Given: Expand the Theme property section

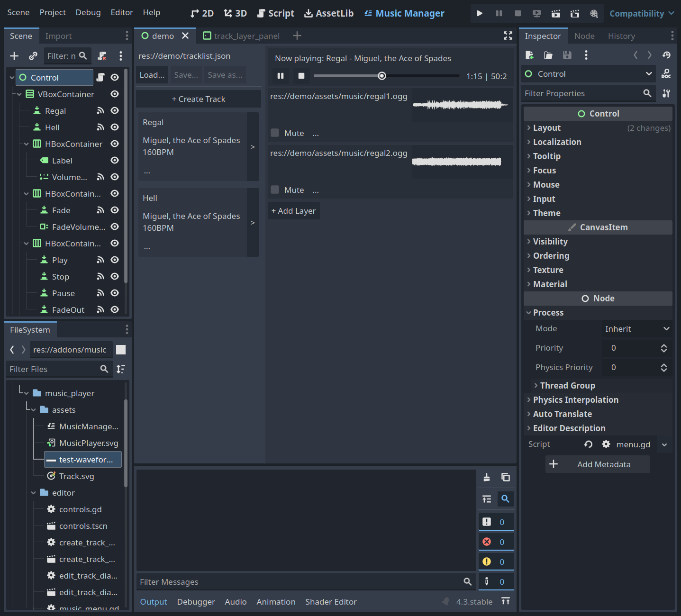Looking at the screenshot, I should [x=598, y=213].
